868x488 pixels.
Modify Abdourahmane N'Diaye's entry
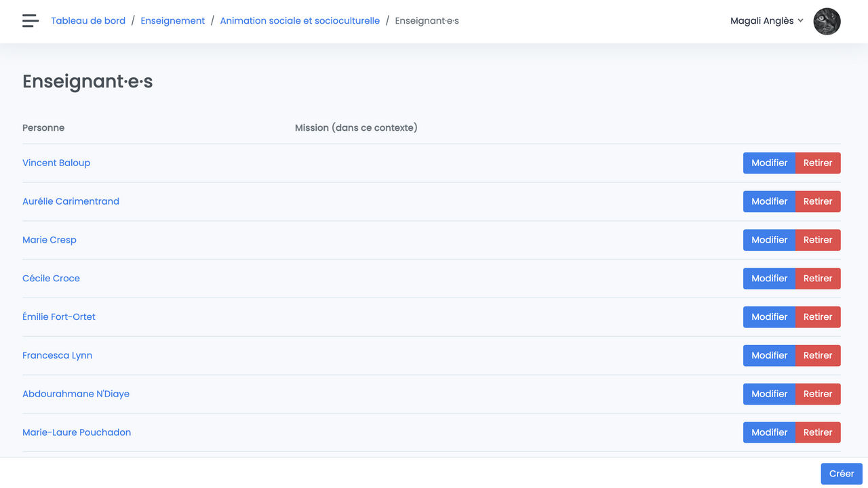pos(769,394)
